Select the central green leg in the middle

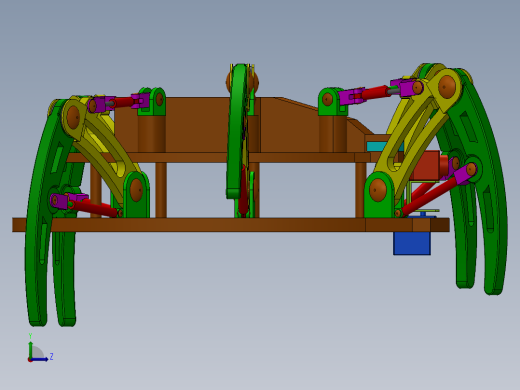237,130
